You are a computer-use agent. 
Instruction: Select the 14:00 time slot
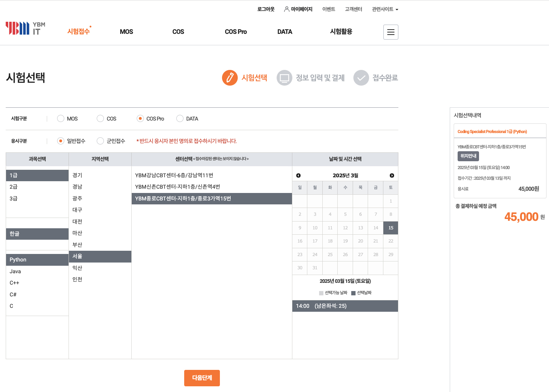tap(345, 306)
